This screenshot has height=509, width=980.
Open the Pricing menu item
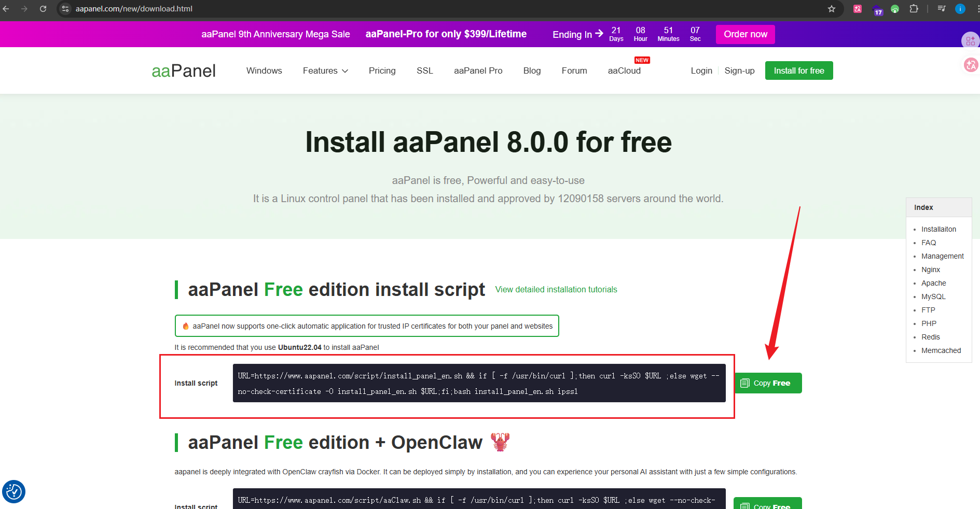tap(382, 71)
